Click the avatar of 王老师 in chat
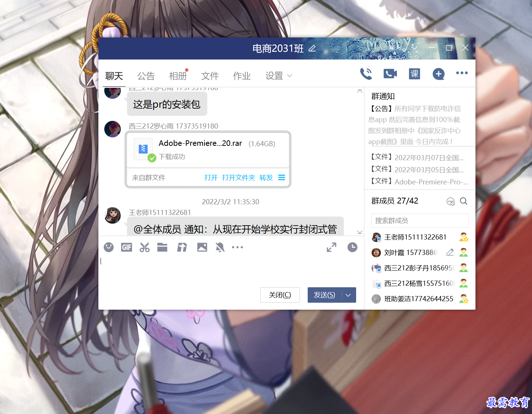The height and width of the screenshot is (414, 532). coord(113,215)
